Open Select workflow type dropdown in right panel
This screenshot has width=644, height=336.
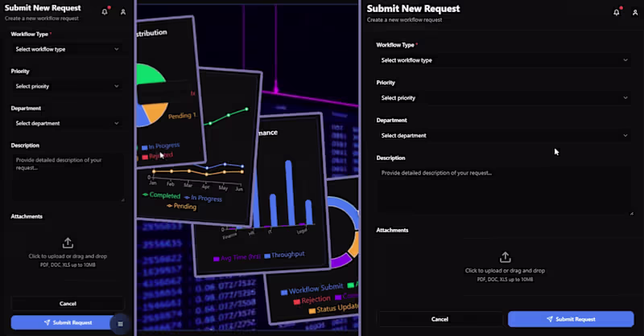coord(505,60)
